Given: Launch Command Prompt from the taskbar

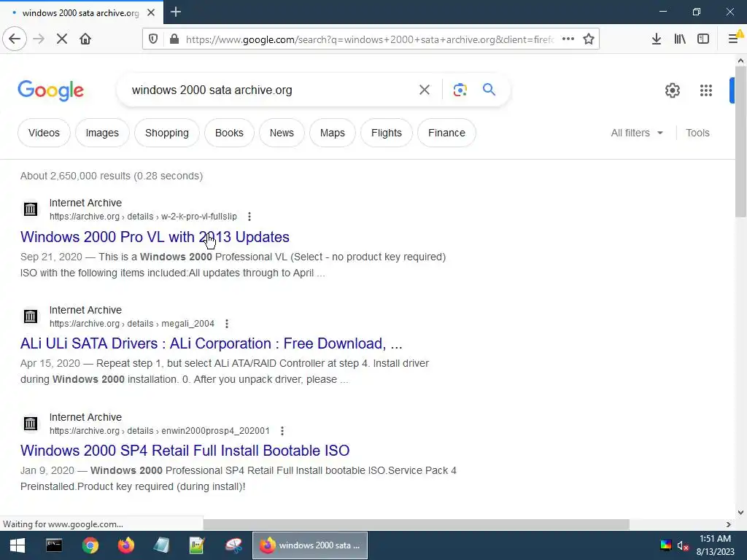Looking at the screenshot, I should [x=54, y=545].
